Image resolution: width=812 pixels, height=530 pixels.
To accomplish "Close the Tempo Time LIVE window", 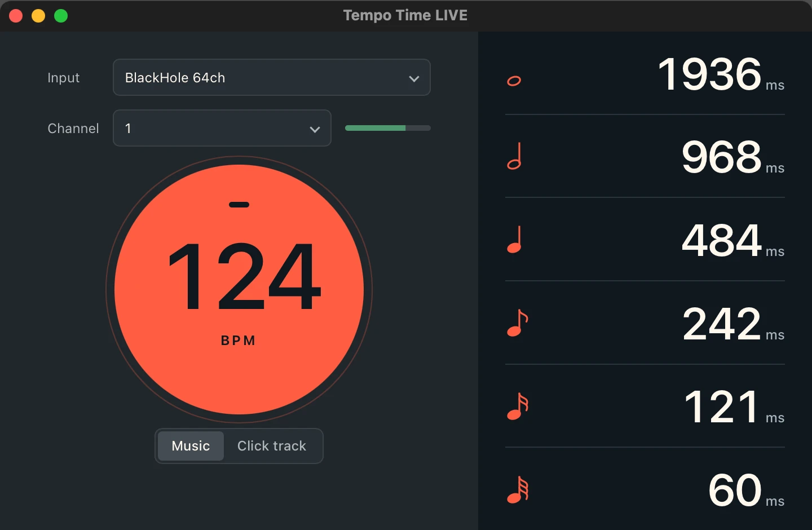I will (16, 16).
